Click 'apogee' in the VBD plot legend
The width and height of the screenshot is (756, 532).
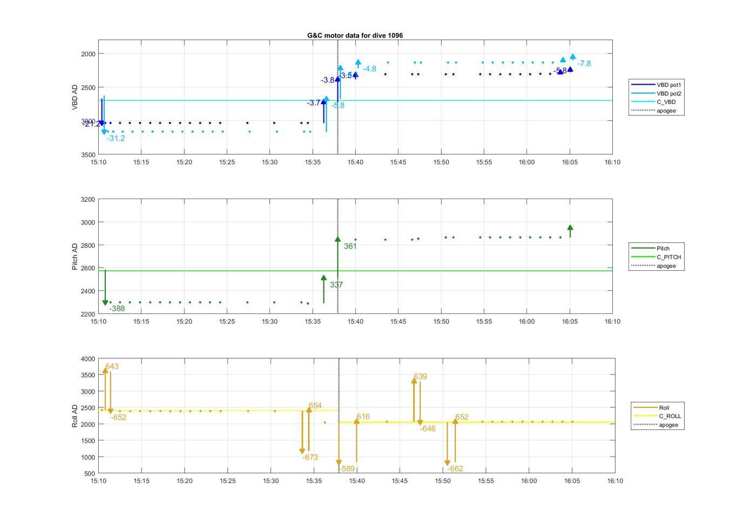(x=657, y=111)
